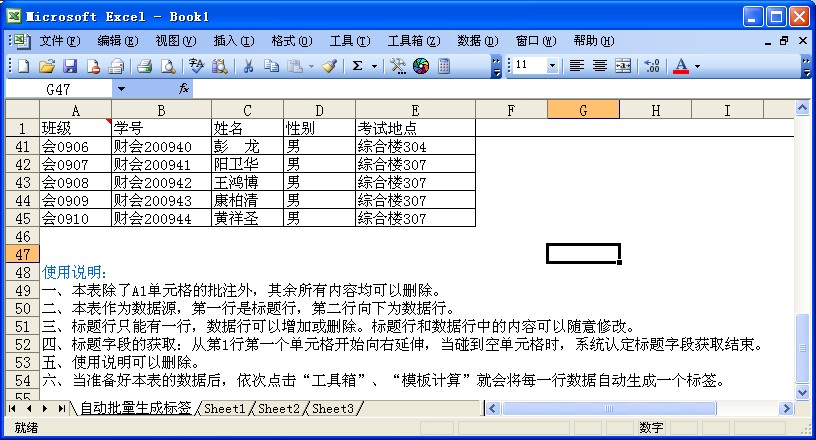
Task: Toggle left text alignment
Action: click(x=577, y=66)
